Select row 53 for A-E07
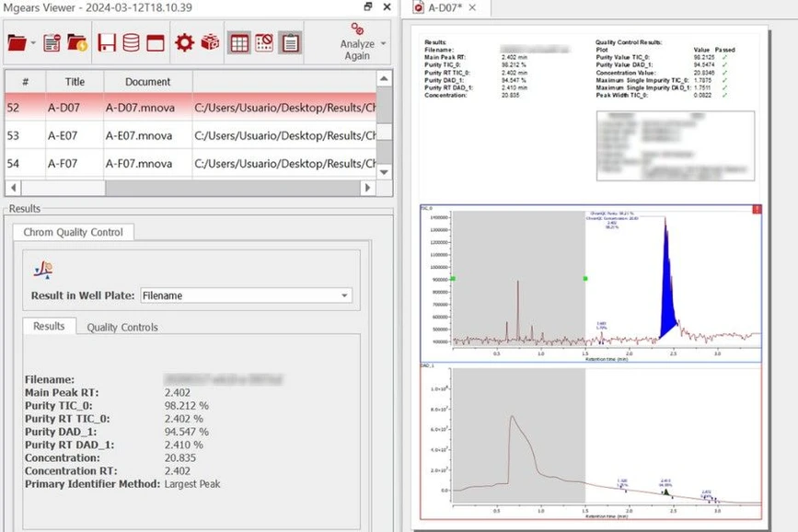798x532 pixels. pyautogui.click(x=138, y=135)
